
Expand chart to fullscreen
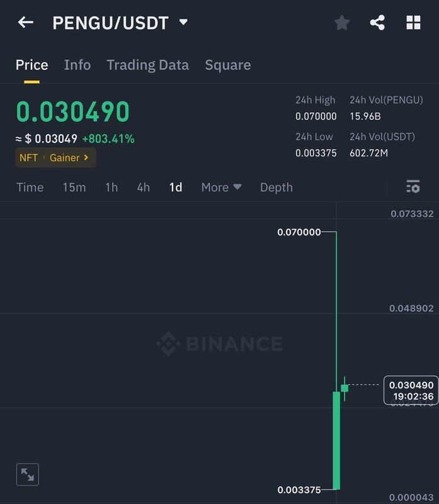pos(28,474)
